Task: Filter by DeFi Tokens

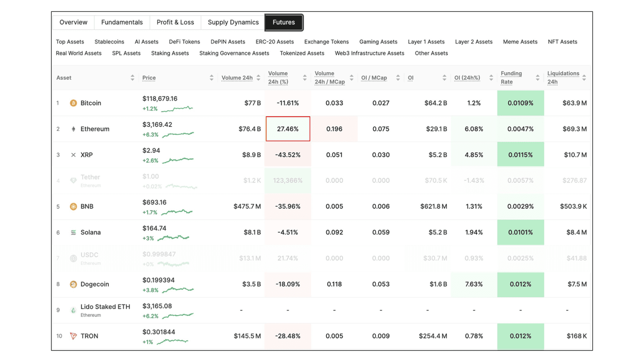Action: (184, 42)
